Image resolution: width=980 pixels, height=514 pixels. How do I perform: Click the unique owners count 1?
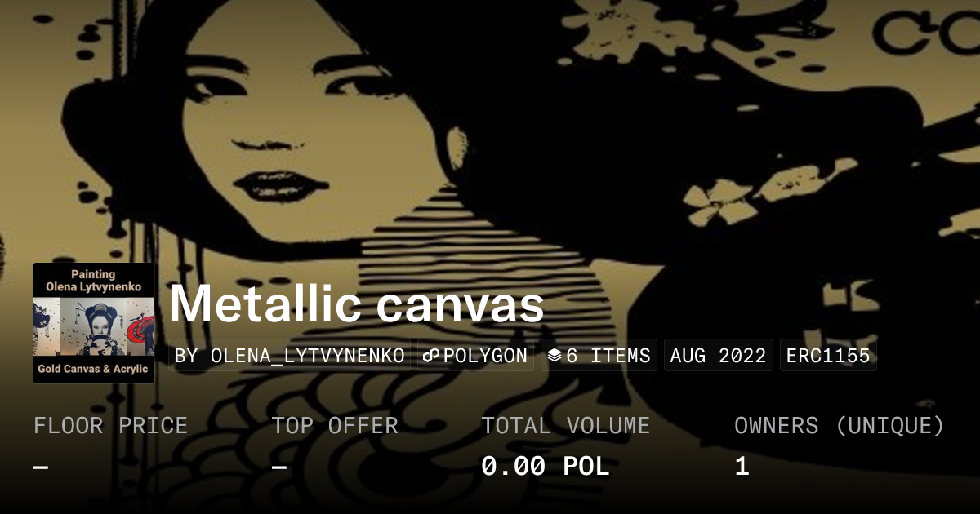pyautogui.click(x=742, y=467)
